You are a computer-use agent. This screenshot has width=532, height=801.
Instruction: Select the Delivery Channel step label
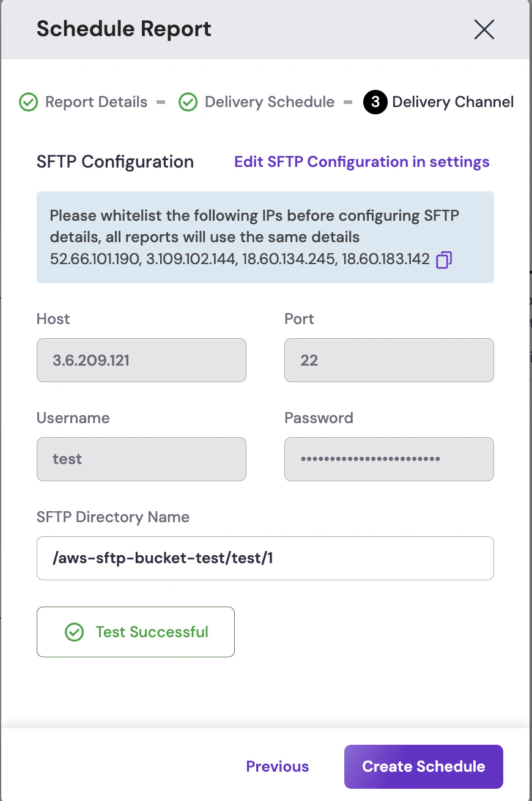pyautogui.click(x=453, y=102)
